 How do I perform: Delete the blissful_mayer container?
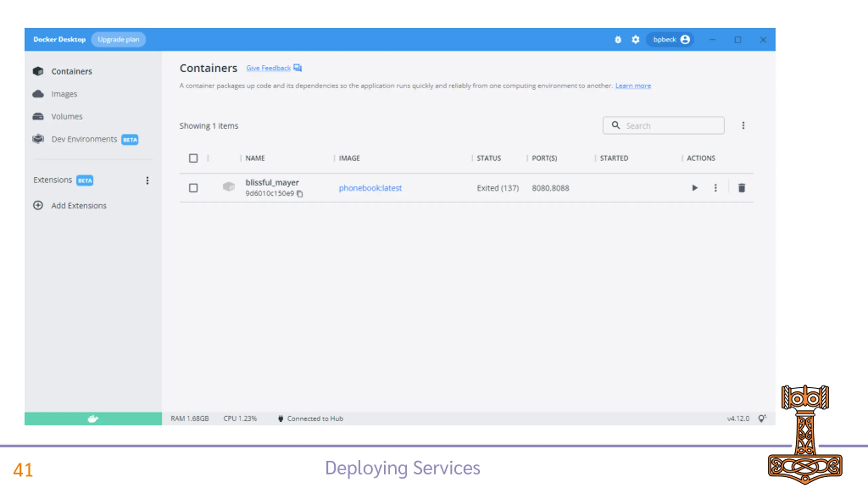(x=742, y=188)
